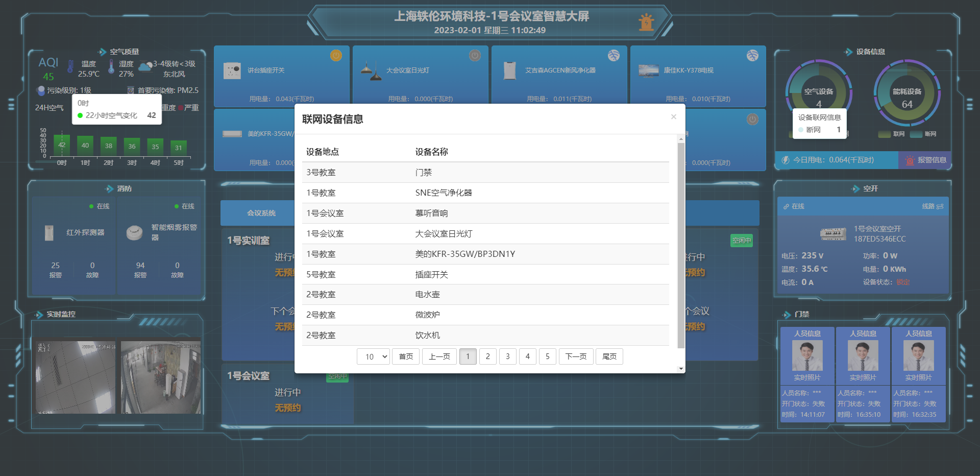
Task: Click the lightning icon next to 今日用电
Action: 785,159
